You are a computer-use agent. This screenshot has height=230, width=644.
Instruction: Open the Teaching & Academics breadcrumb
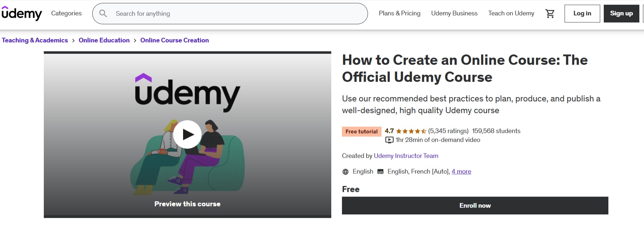click(x=35, y=40)
